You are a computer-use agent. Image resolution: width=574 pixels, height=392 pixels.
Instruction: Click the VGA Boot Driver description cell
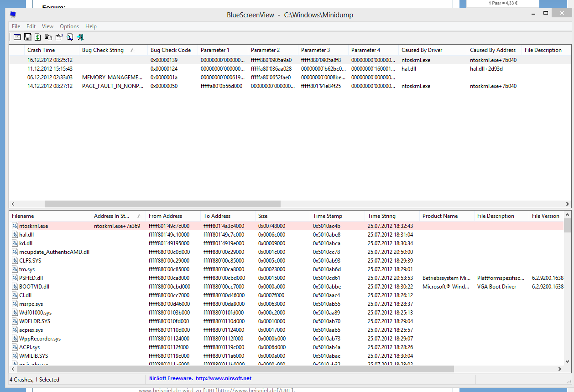497,286
